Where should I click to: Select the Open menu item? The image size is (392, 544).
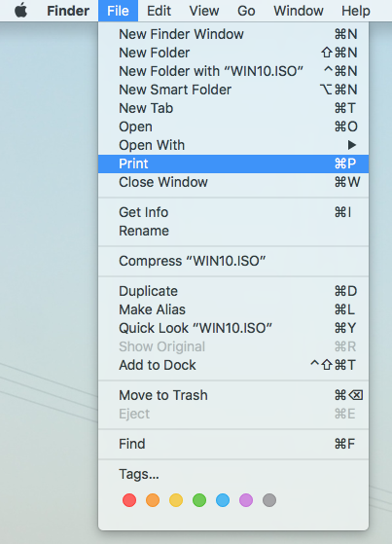coord(233,127)
